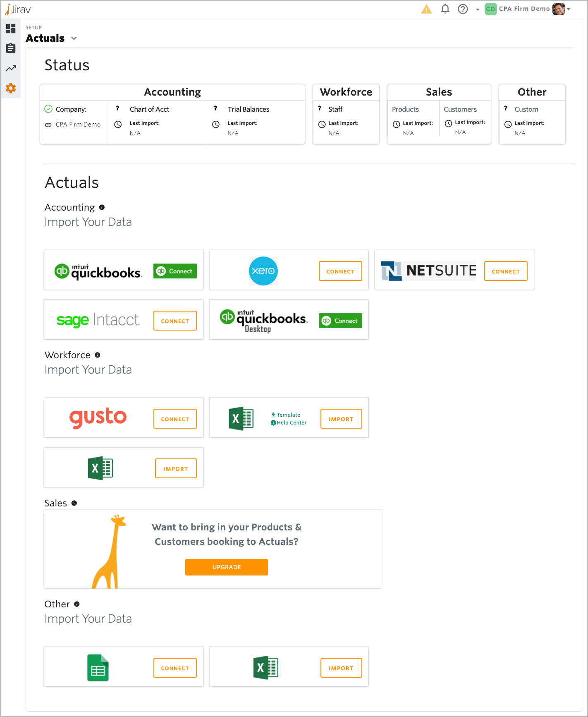Click Trial Balances status label
The image size is (588, 717).
coord(248,109)
